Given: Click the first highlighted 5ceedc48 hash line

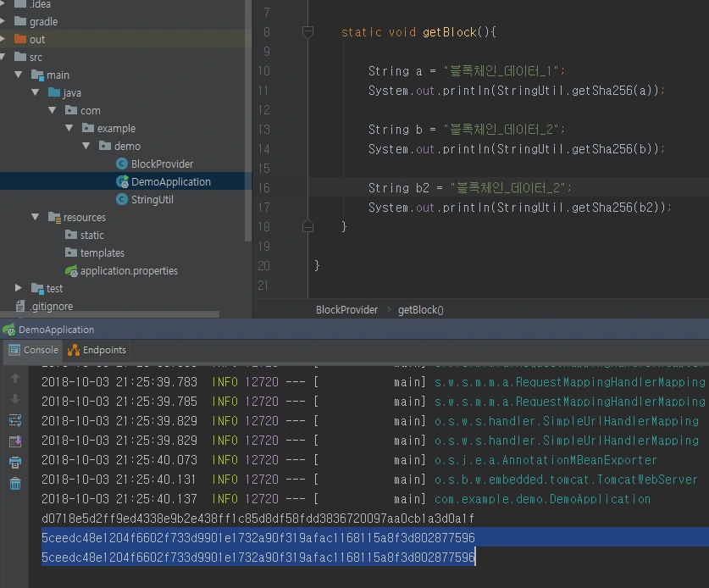Looking at the screenshot, I should pyautogui.click(x=258, y=538).
